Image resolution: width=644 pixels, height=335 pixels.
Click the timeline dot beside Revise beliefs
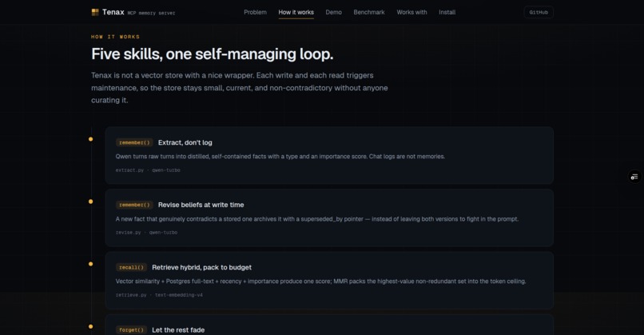(x=91, y=201)
